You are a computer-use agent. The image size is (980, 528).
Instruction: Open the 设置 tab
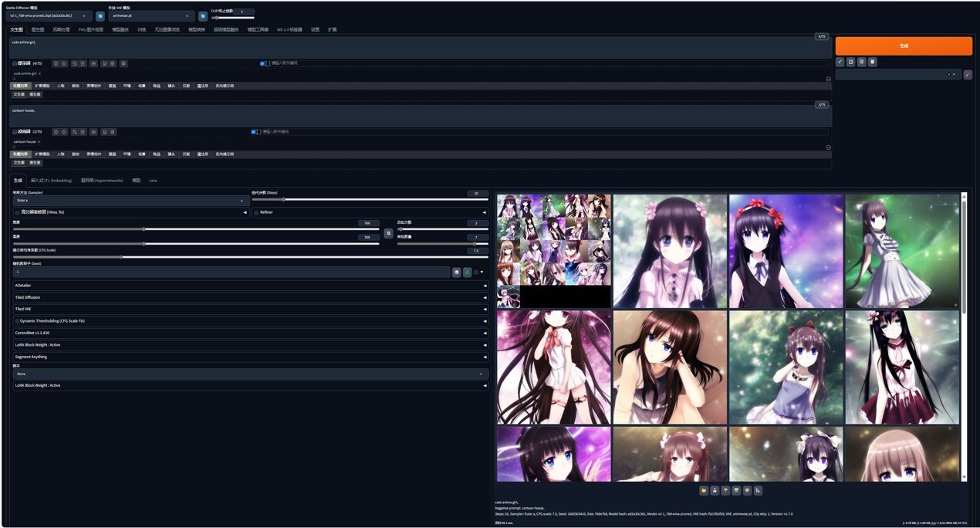point(315,29)
